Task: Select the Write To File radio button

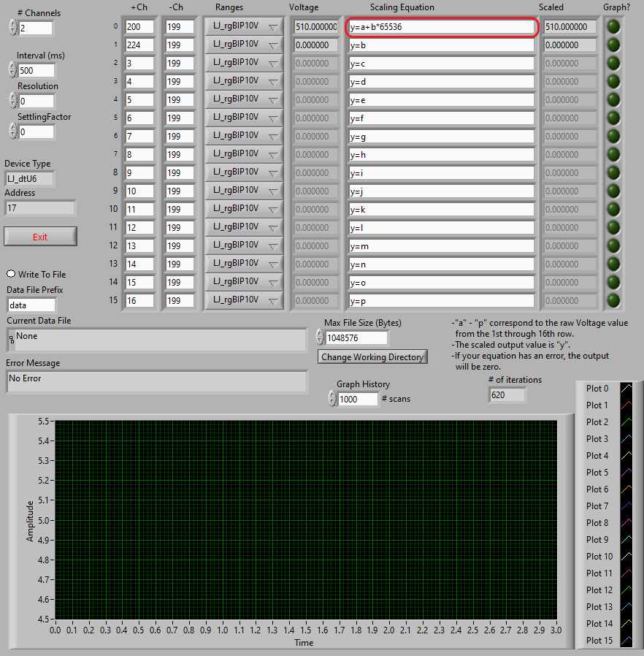Action: pyautogui.click(x=10, y=274)
